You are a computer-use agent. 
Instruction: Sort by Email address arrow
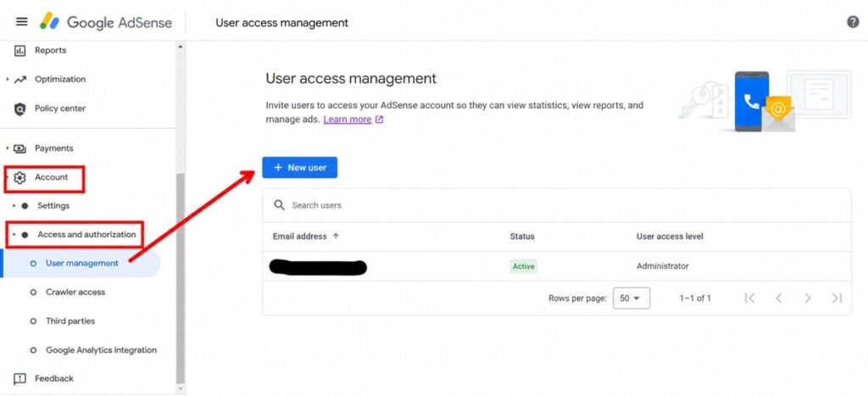(x=336, y=237)
